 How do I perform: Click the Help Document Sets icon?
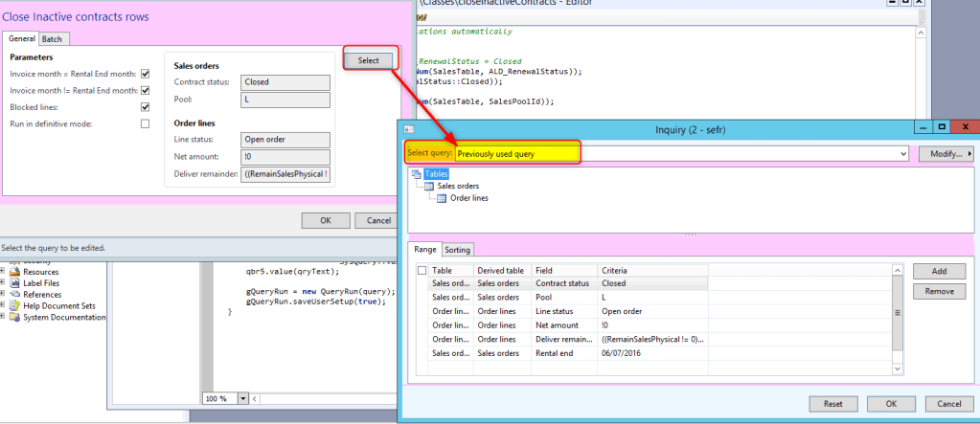pos(15,306)
